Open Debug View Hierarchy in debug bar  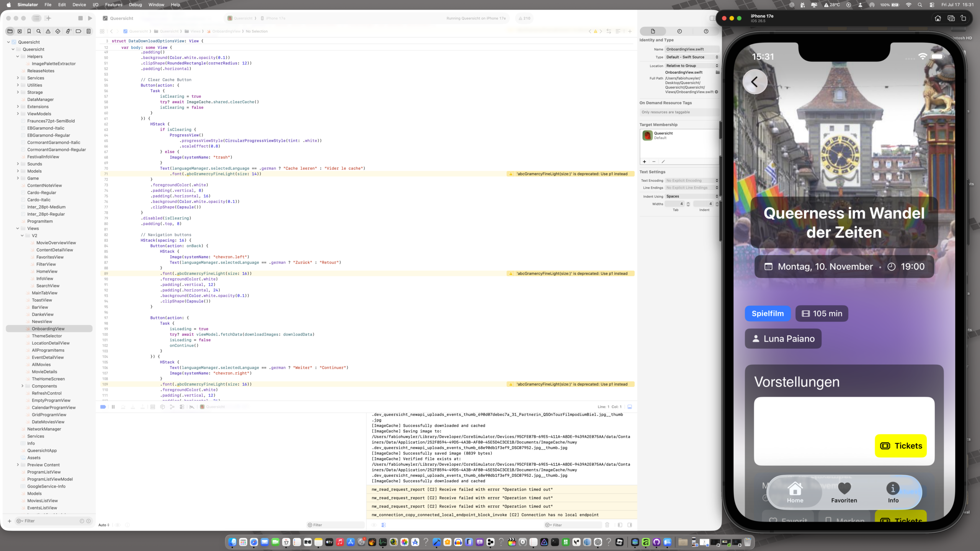click(x=162, y=407)
